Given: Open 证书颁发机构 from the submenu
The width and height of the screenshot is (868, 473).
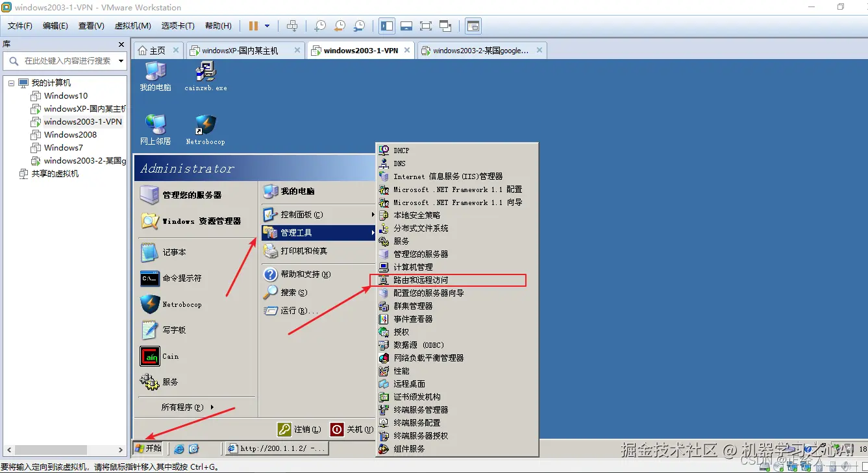Looking at the screenshot, I should (458, 397).
